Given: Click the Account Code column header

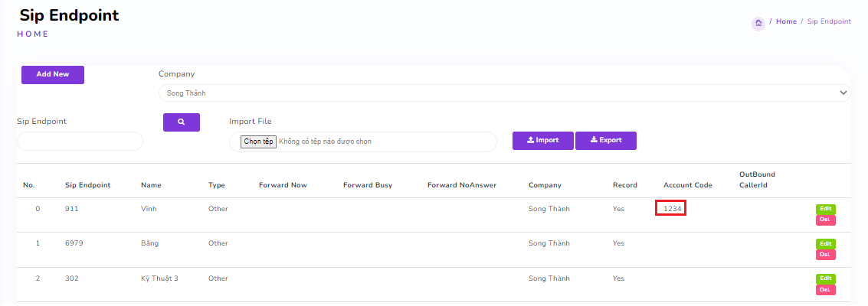Looking at the screenshot, I should point(687,185).
